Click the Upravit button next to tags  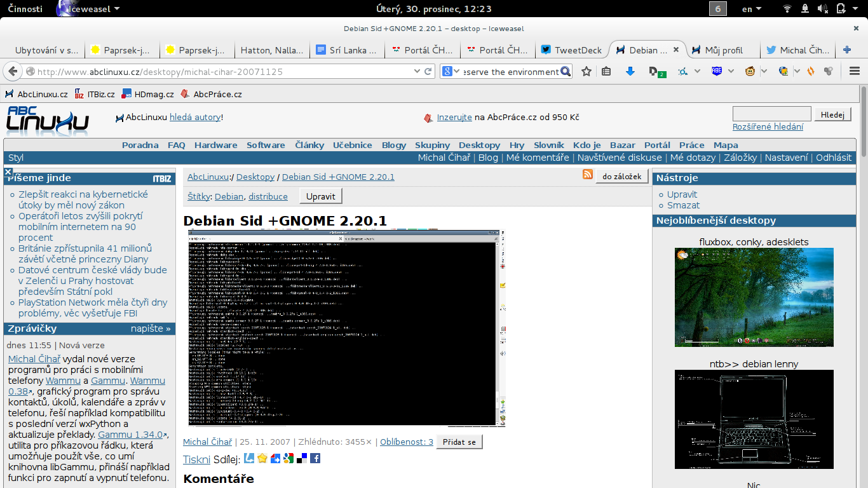[321, 196]
